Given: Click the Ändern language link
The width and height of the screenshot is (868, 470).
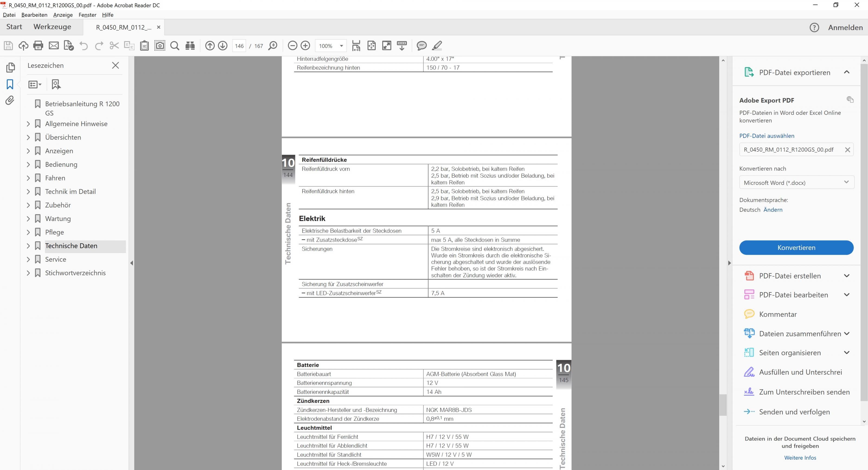Looking at the screenshot, I should [x=773, y=210].
